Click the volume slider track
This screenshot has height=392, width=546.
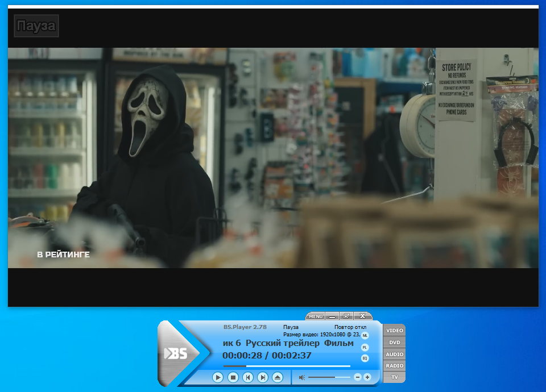[x=329, y=377]
